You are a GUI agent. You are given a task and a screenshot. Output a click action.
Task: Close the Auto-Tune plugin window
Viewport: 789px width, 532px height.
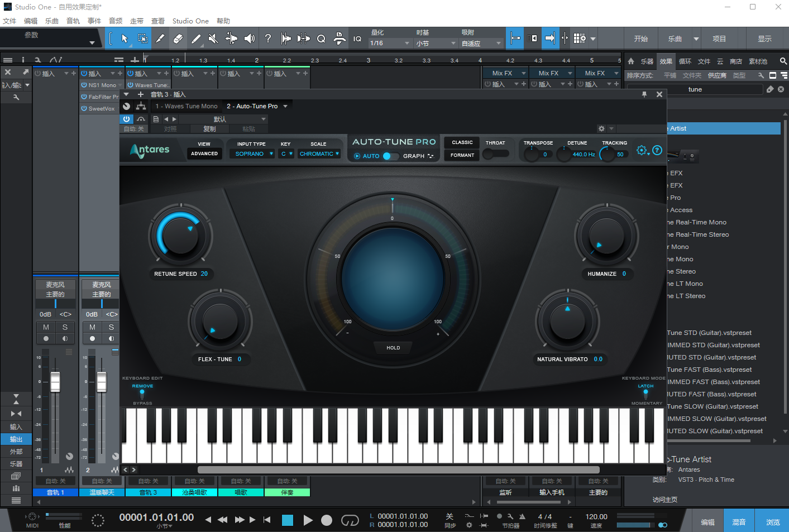659,94
